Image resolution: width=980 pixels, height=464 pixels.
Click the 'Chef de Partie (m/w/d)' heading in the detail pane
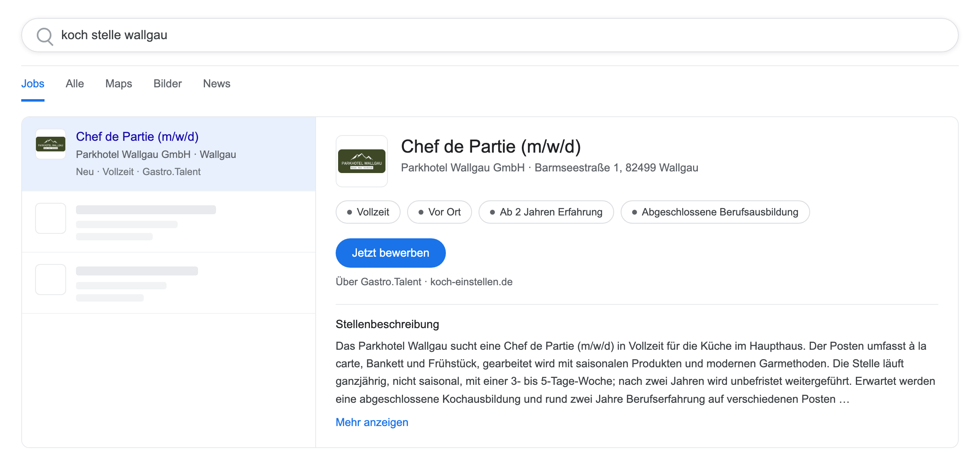(x=491, y=147)
